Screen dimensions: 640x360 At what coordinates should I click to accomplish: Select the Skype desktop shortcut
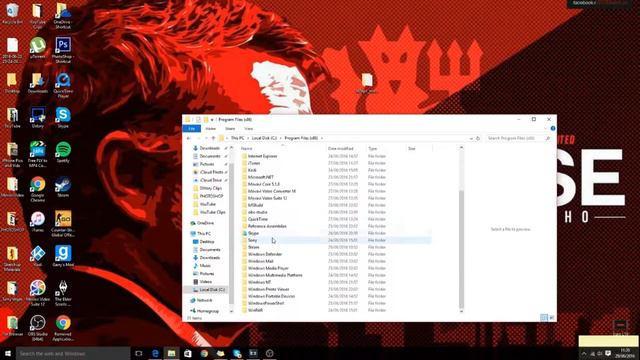(63, 118)
